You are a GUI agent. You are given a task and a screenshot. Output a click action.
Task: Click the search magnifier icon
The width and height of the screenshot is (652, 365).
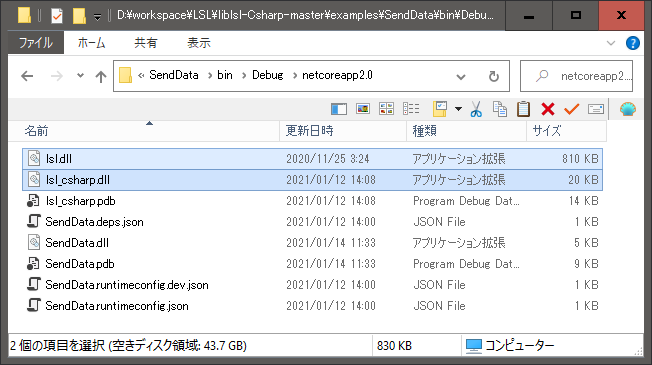(542, 76)
